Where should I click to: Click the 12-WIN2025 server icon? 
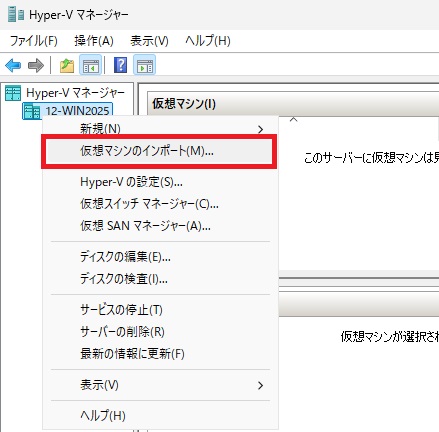32,111
